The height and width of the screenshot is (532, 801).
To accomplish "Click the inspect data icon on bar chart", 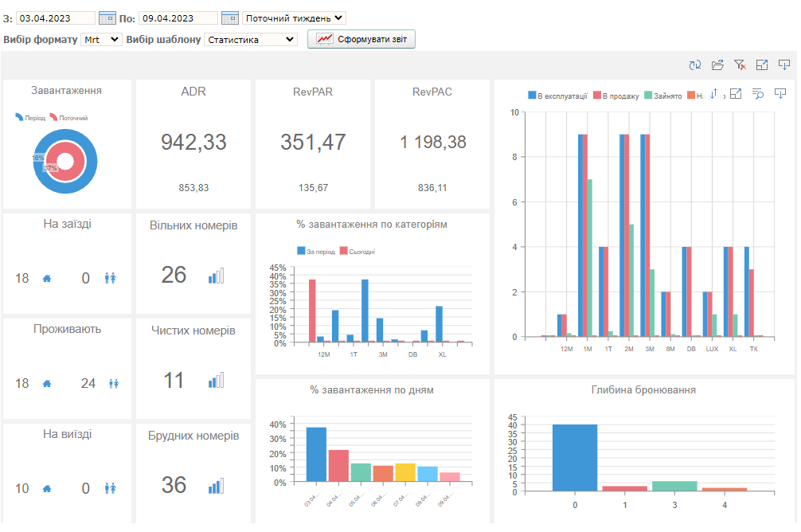I will click(x=758, y=94).
